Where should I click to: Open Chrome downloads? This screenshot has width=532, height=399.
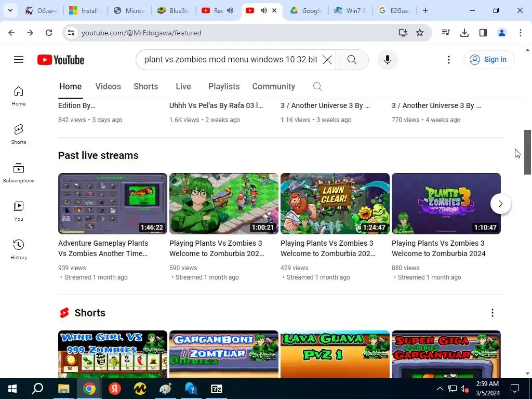click(464, 33)
